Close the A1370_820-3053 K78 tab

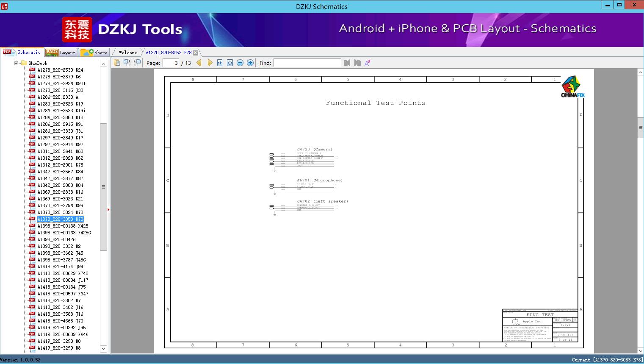point(195,53)
